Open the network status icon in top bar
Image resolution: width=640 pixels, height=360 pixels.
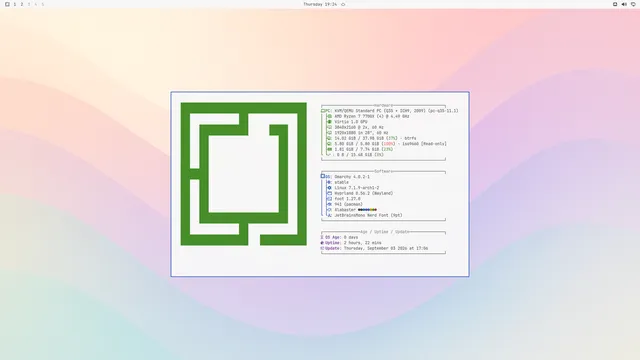tap(615, 4)
